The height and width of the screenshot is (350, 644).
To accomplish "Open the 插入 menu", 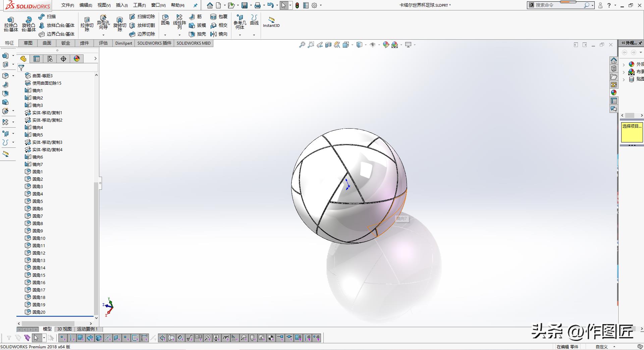I will [x=121, y=5].
